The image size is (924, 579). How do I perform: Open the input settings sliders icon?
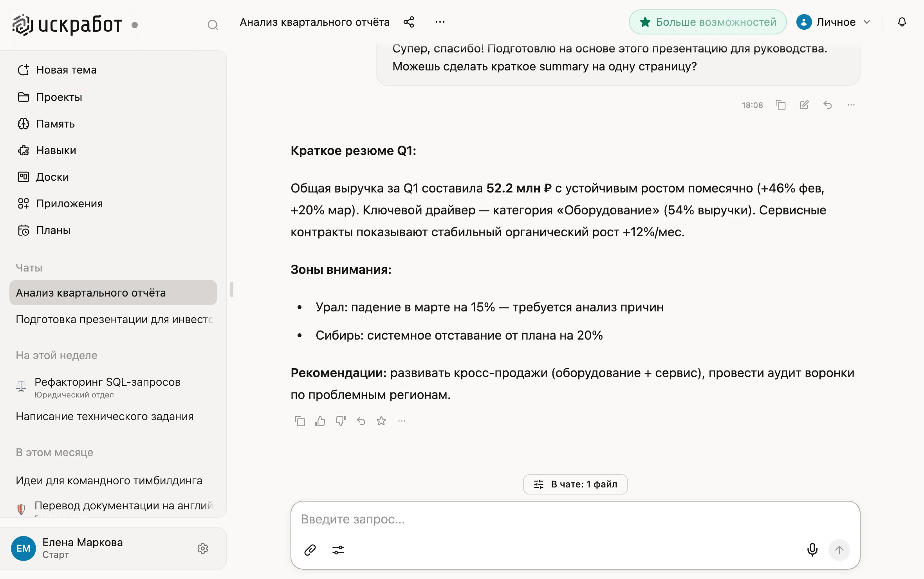pos(338,550)
